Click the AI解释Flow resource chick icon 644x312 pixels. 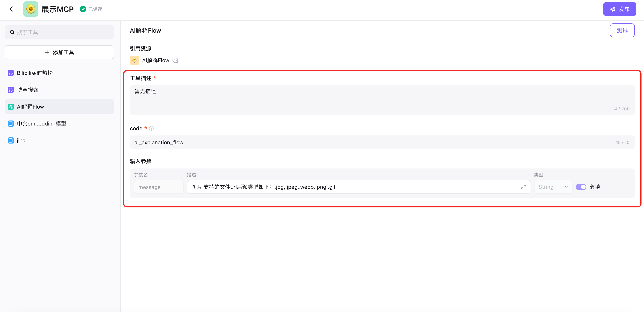point(134,60)
